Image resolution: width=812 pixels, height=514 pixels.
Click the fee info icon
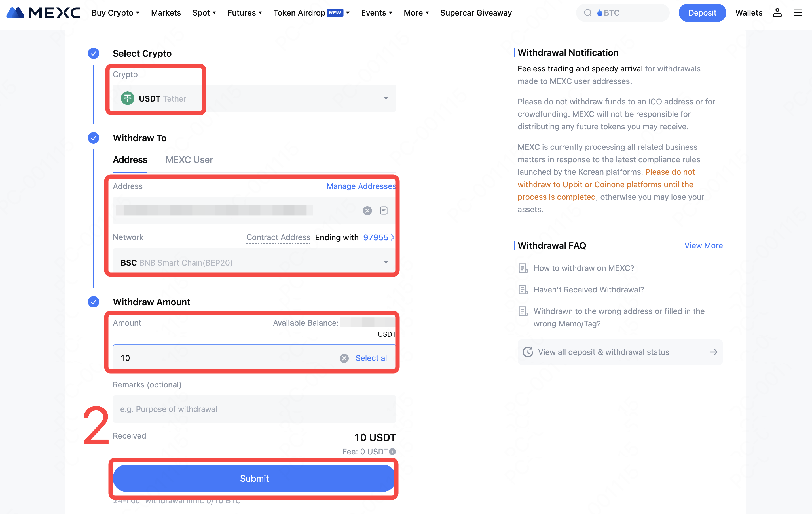pyautogui.click(x=392, y=452)
